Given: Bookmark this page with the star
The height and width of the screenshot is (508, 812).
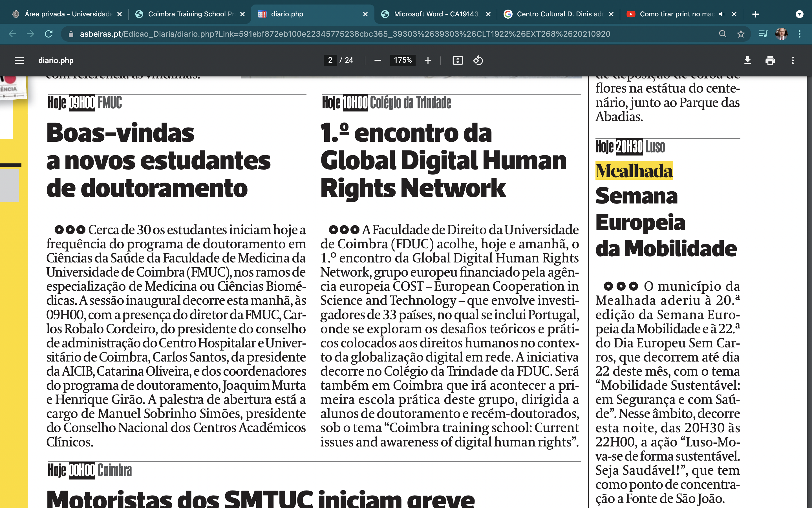Looking at the screenshot, I should point(741,34).
